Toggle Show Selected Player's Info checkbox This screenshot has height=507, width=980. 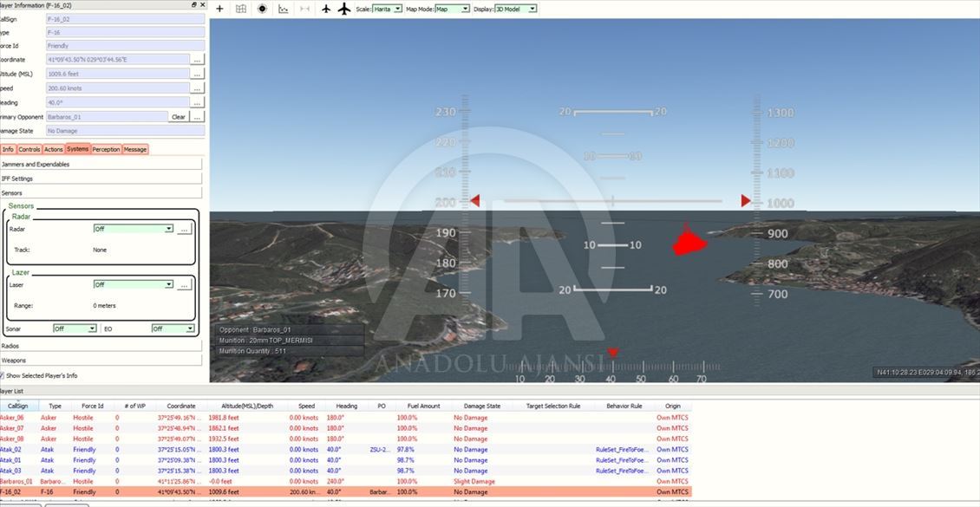click(2, 376)
